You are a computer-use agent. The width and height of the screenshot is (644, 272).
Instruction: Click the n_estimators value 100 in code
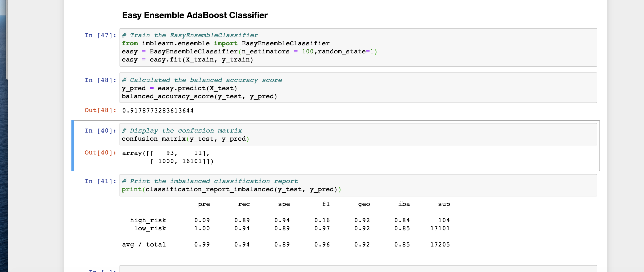coord(308,51)
